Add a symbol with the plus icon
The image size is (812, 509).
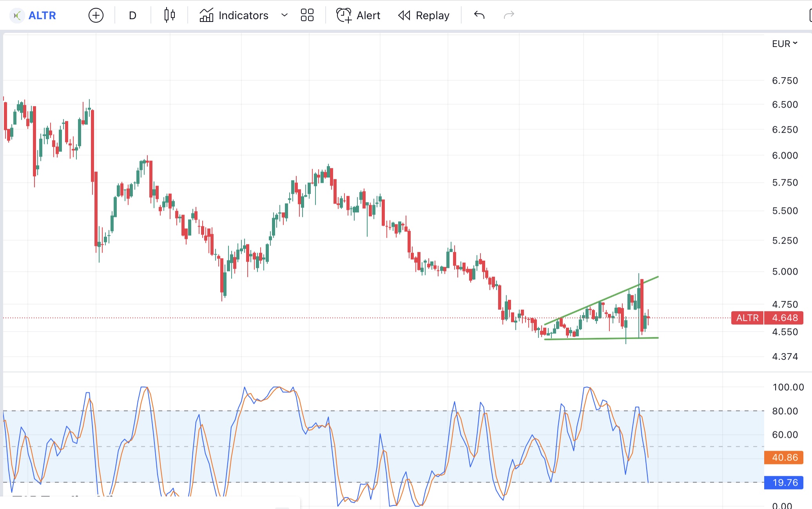(96, 16)
